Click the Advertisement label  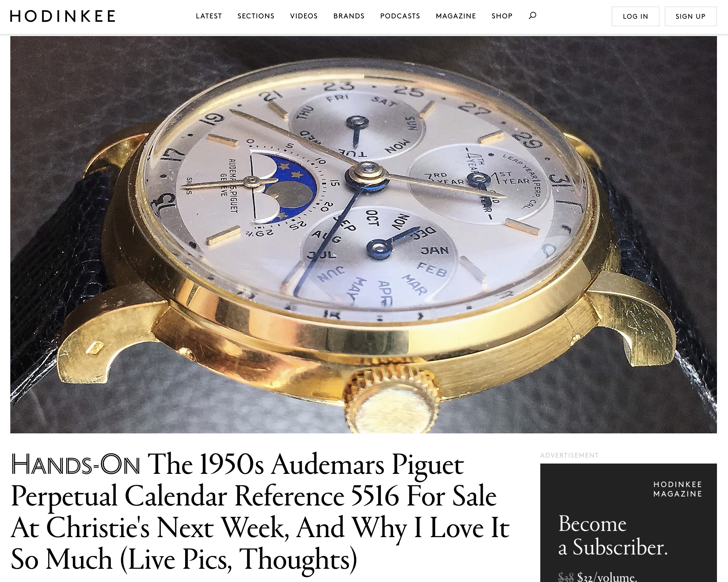[569, 455]
